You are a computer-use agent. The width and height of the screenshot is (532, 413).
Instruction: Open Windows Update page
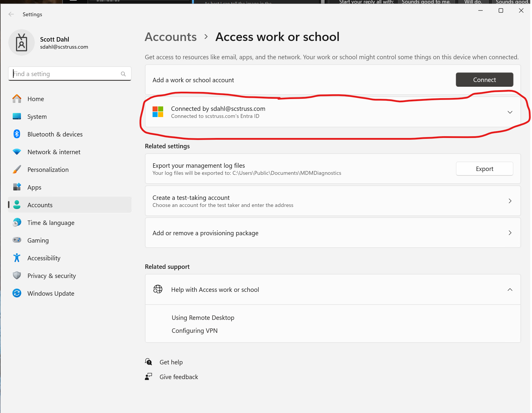click(x=70, y=293)
